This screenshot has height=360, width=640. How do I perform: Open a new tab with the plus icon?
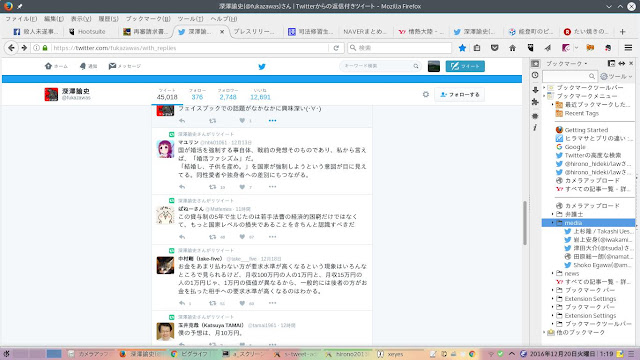(x=622, y=31)
